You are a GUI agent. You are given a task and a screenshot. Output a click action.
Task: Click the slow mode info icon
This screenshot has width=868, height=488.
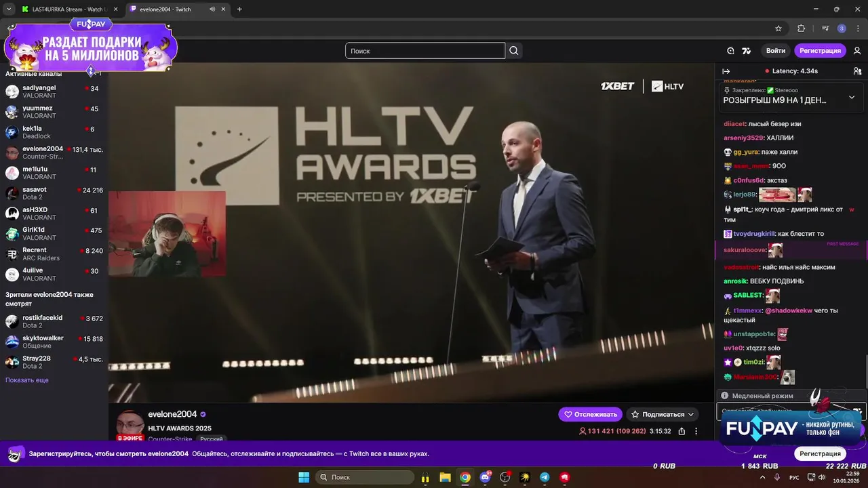click(725, 396)
